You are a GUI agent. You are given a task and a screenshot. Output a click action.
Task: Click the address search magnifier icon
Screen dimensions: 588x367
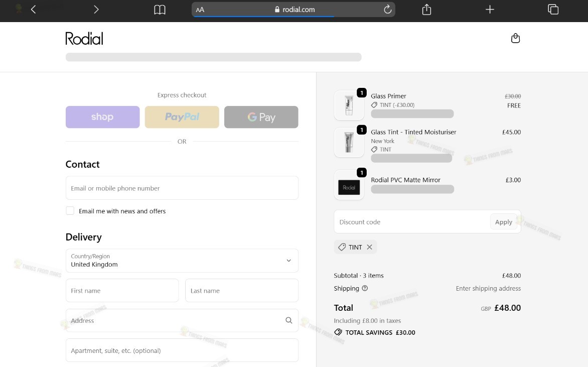289,320
